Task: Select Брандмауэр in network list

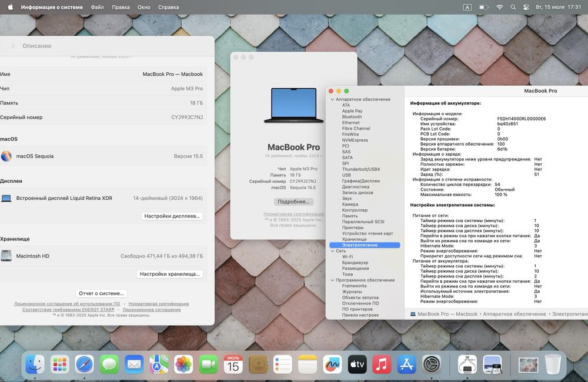Action: pyautogui.click(x=355, y=263)
